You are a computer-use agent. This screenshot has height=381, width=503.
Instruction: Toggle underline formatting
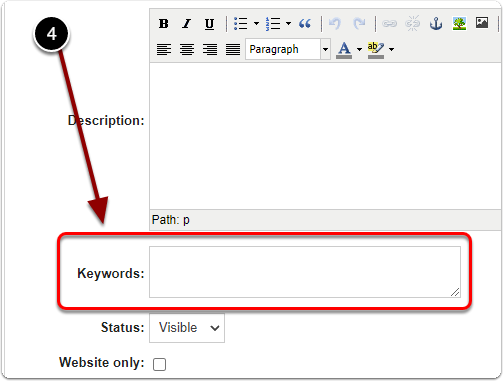(x=209, y=24)
